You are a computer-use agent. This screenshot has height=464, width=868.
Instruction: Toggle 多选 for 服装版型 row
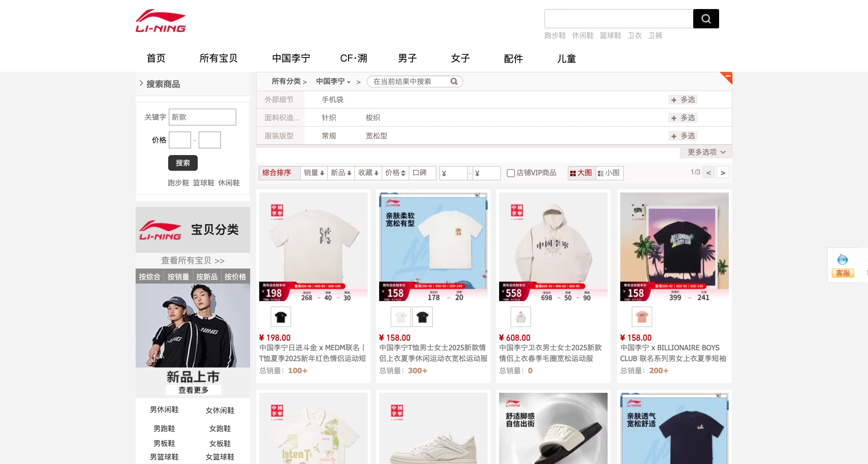click(683, 136)
